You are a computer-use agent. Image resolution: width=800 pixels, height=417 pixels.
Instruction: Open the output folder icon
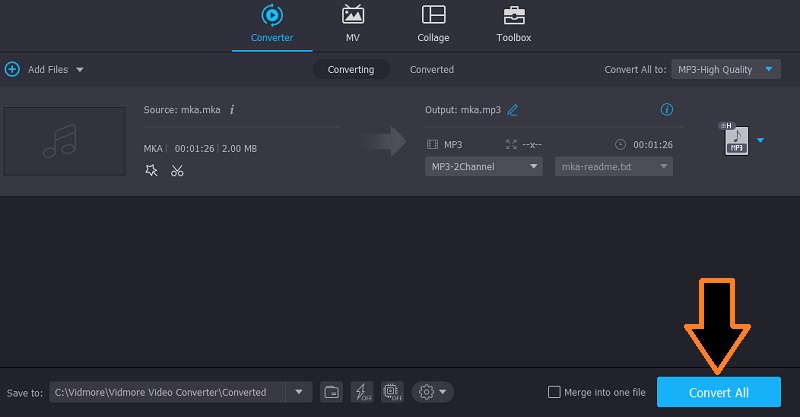331,392
